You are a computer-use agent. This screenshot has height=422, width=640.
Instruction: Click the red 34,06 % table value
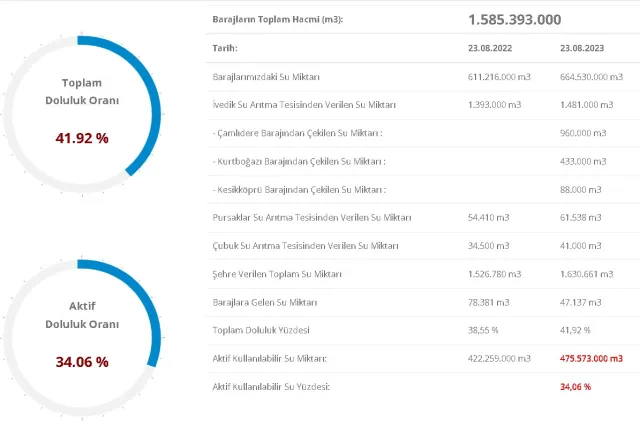[575, 386]
